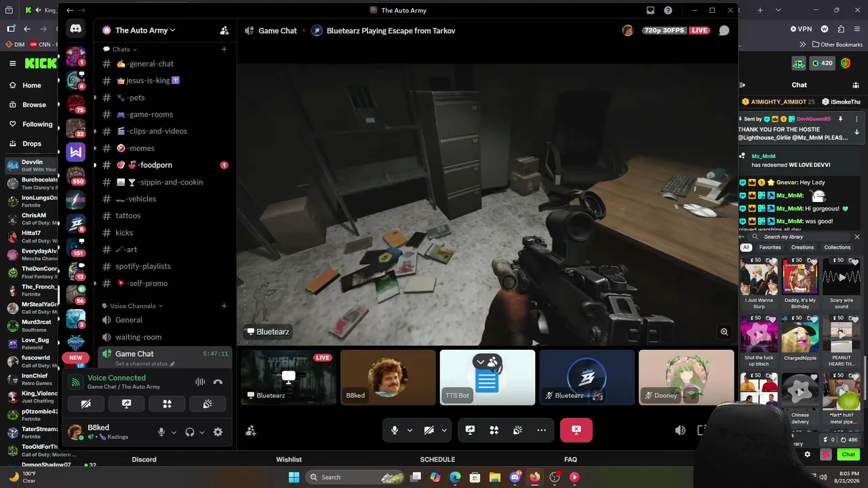The width and height of the screenshot is (868, 488).
Task: Open activities launcher in call bar
Action: click(494, 430)
